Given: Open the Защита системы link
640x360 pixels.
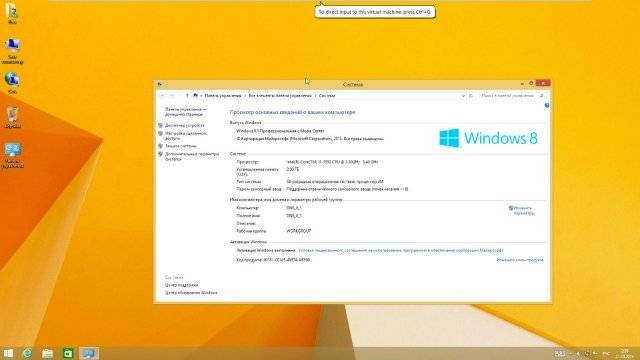Looking at the screenshot, I should point(180,146).
